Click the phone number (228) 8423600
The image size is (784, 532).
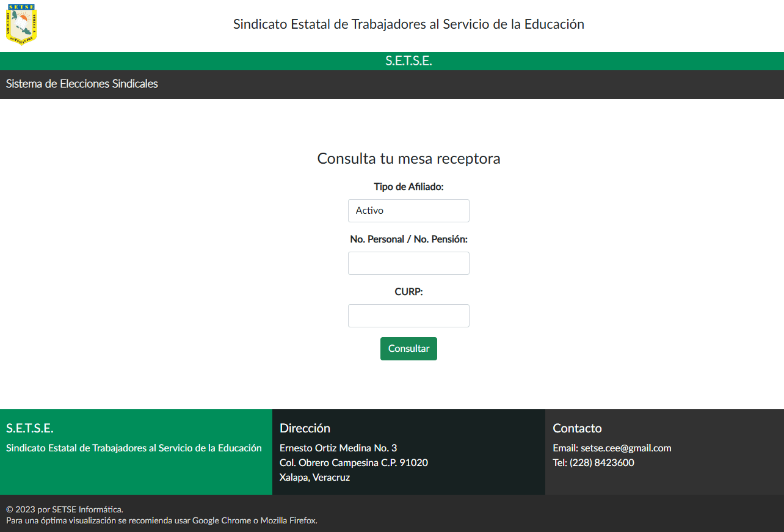tap(601, 463)
